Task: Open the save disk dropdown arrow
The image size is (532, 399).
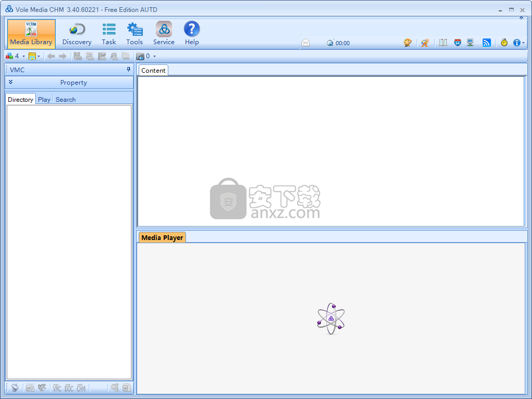Action: tap(38, 56)
